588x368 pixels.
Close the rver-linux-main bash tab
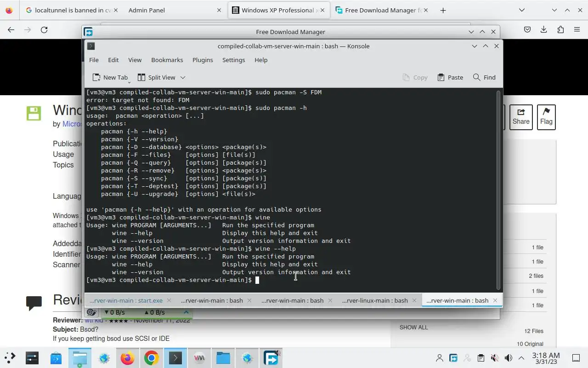414,300
